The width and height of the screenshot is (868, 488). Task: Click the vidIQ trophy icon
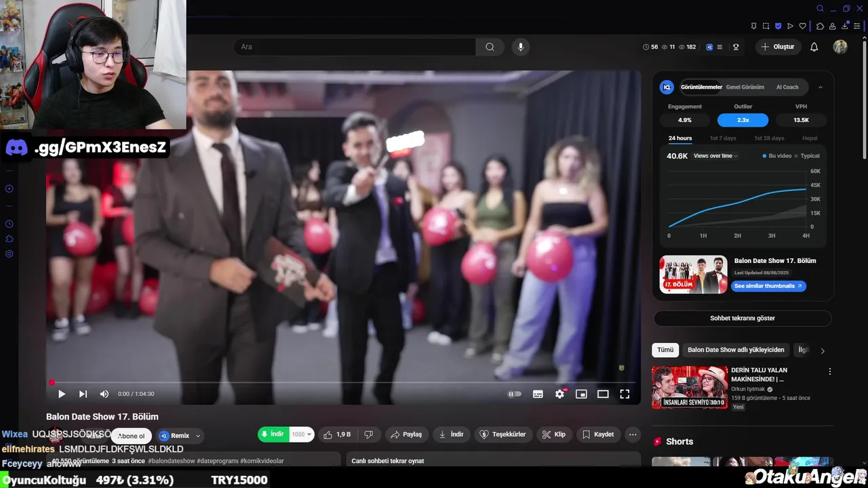tap(736, 47)
